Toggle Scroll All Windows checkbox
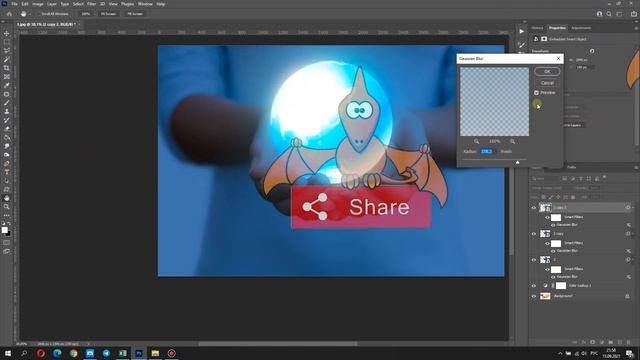Image resolution: width=640 pixels, height=360 pixels. click(x=39, y=14)
